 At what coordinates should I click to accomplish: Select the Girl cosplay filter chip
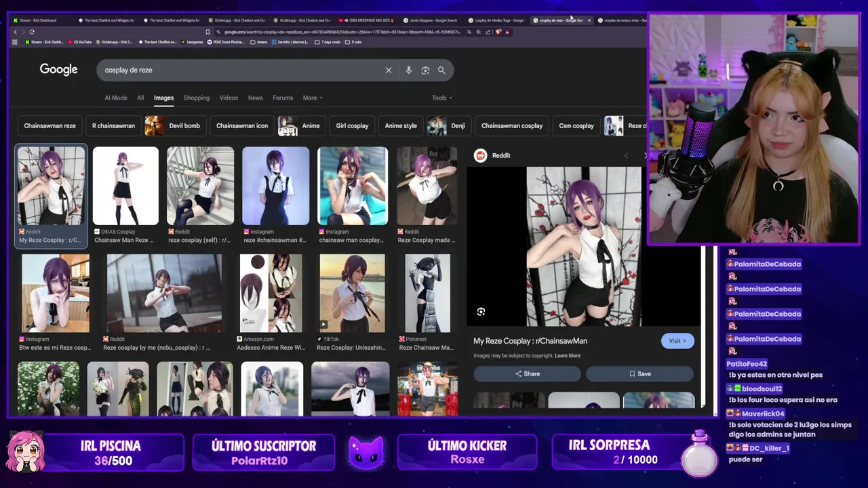click(x=352, y=125)
